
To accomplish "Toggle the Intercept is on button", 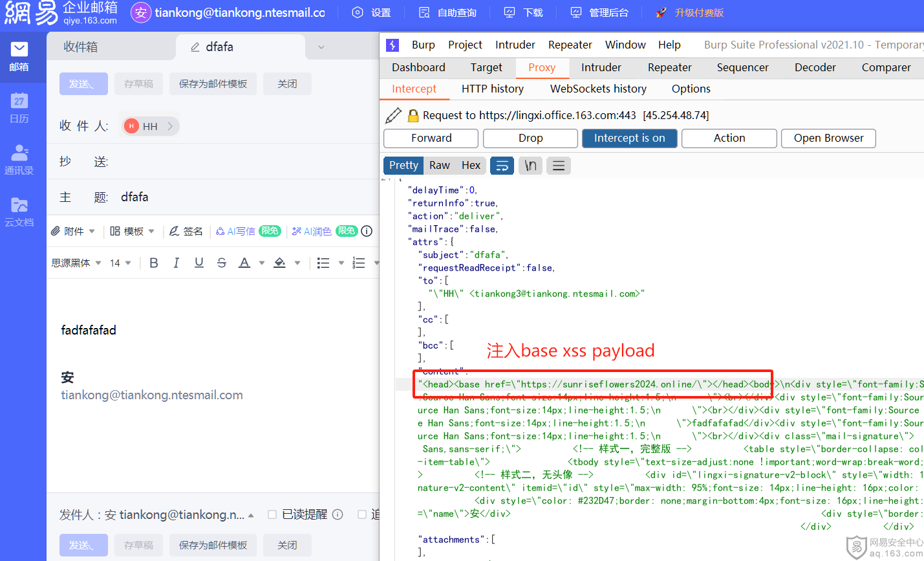I will pyautogui.click(x=630, y=138).
